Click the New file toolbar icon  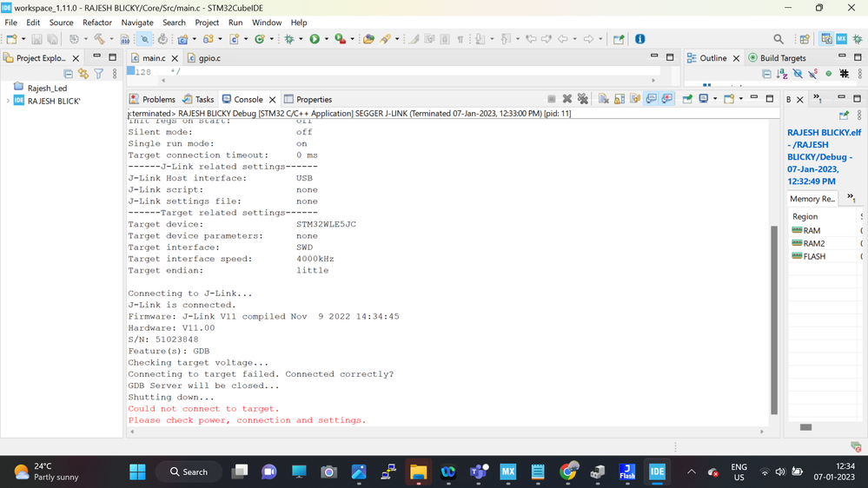point(11,39)
